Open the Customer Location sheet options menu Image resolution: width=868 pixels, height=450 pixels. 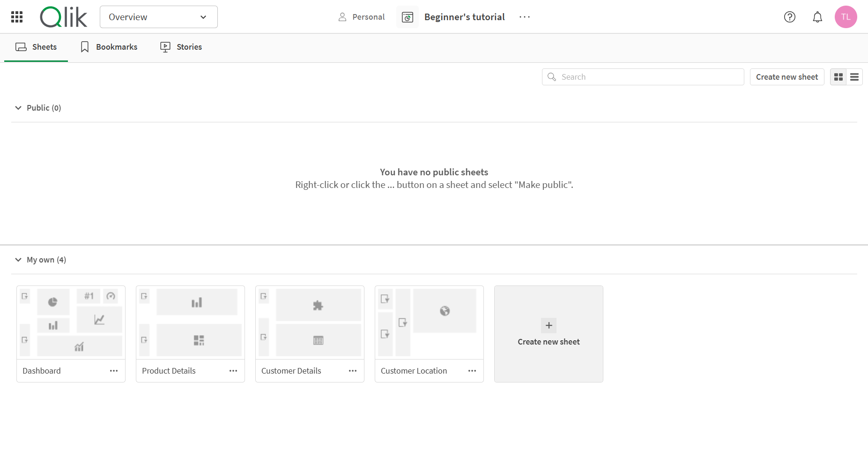coord(472,371)
